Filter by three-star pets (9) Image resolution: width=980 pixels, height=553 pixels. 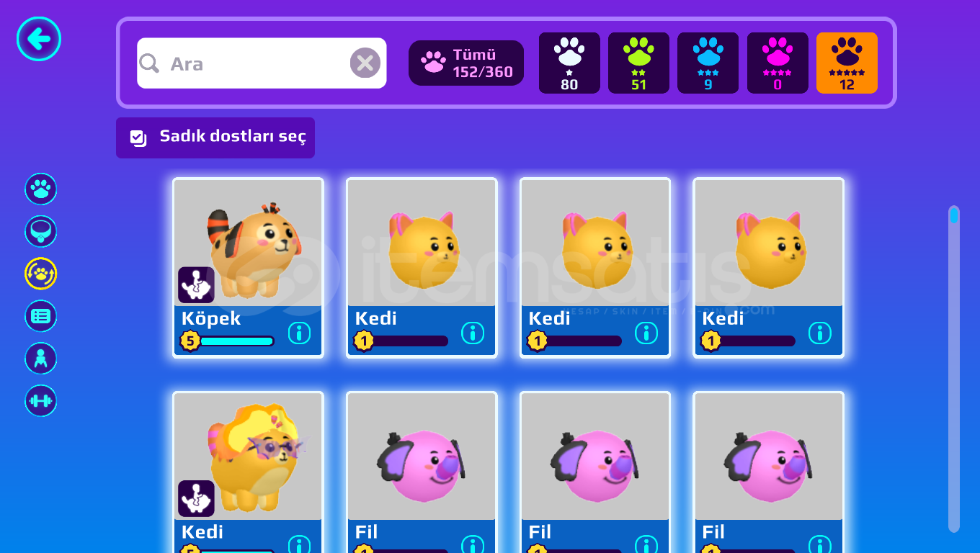708,63
